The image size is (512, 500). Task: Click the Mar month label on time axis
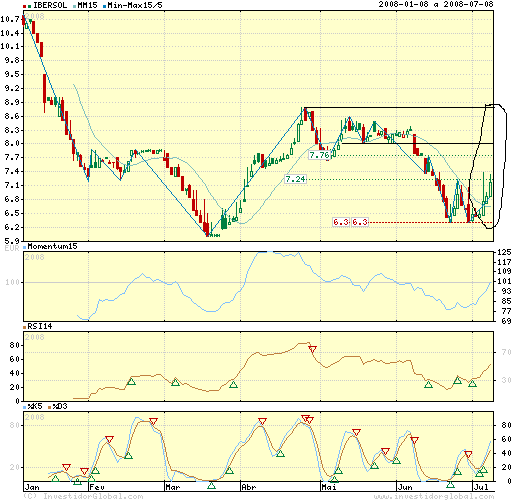pos(173,487)
